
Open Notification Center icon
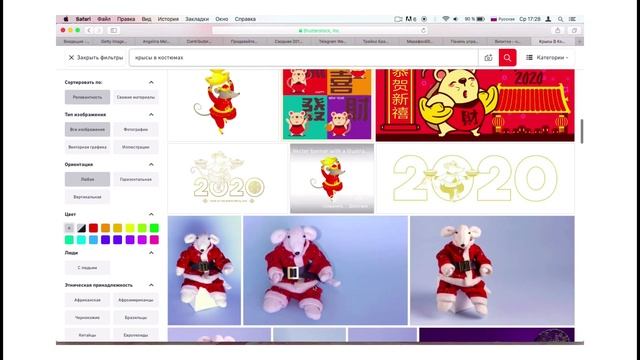point(573,19)
